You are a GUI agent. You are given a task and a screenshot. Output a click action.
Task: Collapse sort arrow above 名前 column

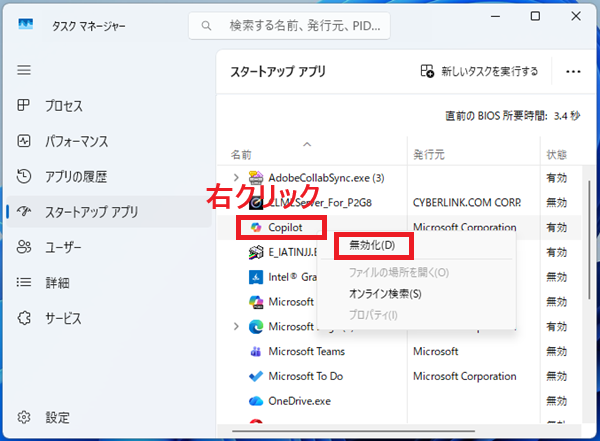[x=306, y=143]
